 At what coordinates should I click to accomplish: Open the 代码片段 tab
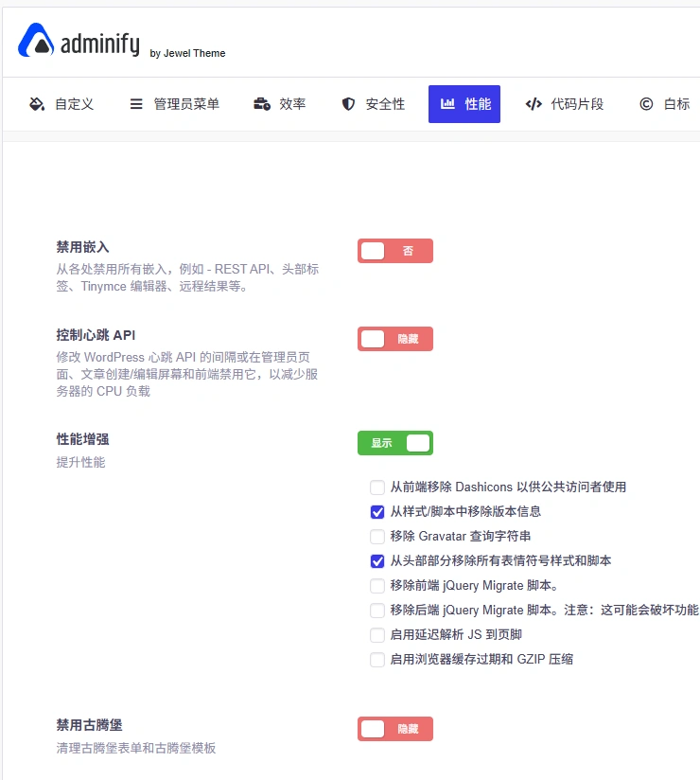[x=565, y=104]
